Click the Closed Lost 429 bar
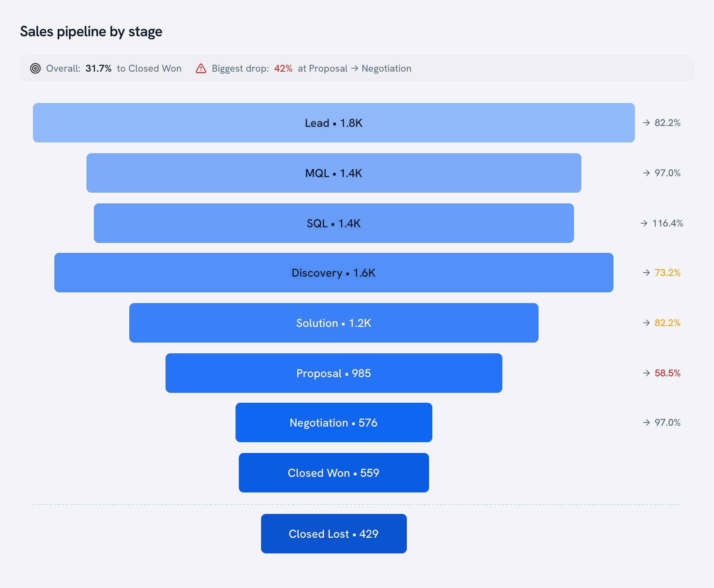The width and height of the screenshot is (714, 588). click(x=334, y=534)
